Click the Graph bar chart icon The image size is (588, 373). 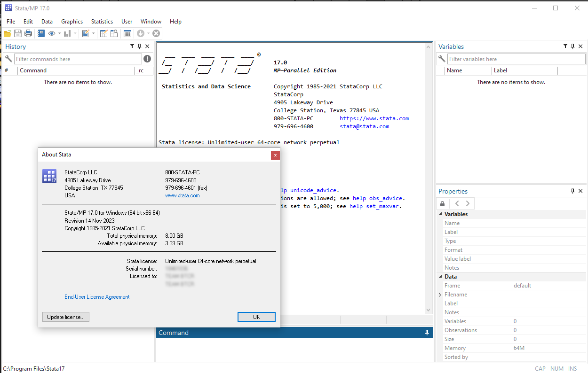tap(67, 33)
